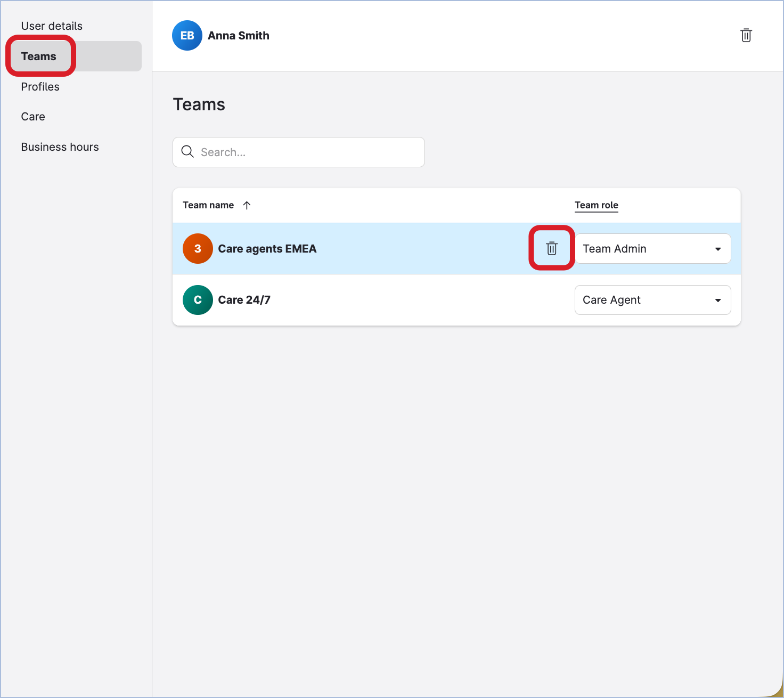Click the magnifying glass search icon

point(187,152)
